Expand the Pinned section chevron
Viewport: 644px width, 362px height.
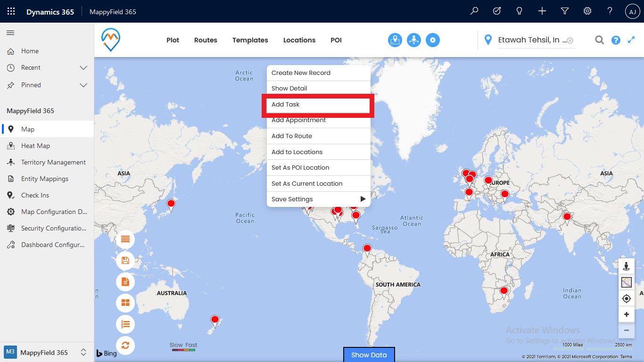[x=83, y=85]
